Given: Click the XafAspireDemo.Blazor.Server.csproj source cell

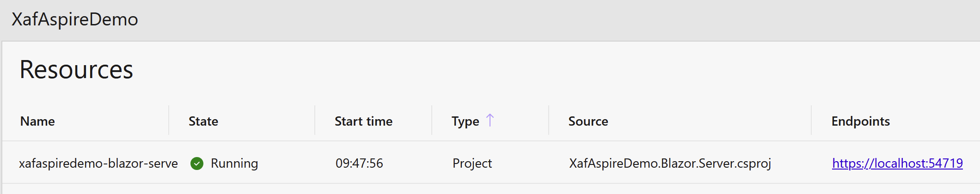Looking at the screenshot, I should click(670, 164).
